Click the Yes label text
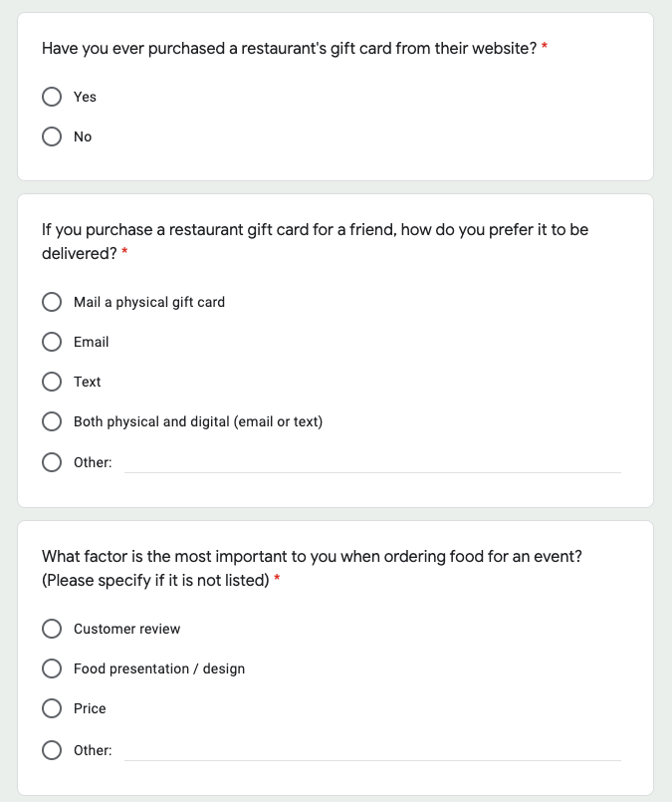Viewport: 672px width, 802px height. tap(85, 97)
